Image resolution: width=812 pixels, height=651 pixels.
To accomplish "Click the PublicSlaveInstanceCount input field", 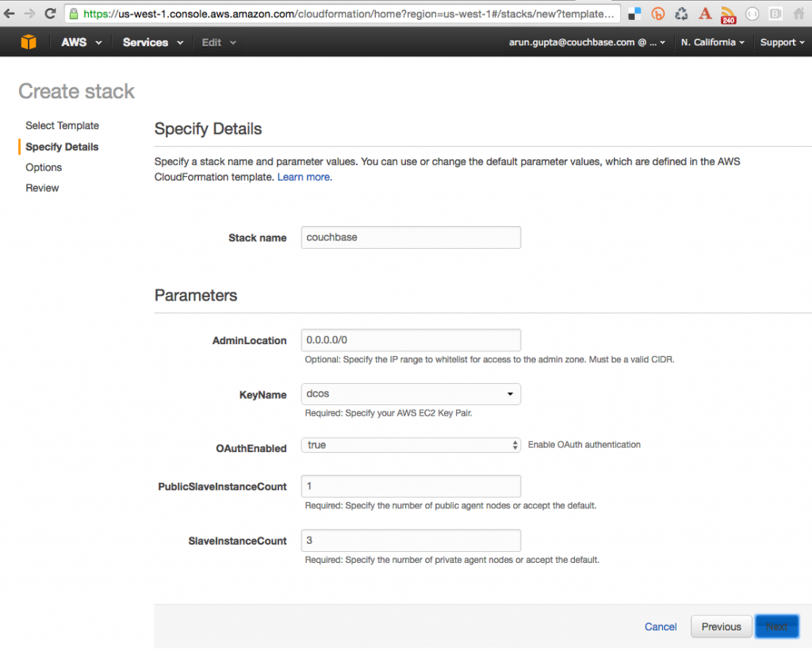I will click(411, 486).
